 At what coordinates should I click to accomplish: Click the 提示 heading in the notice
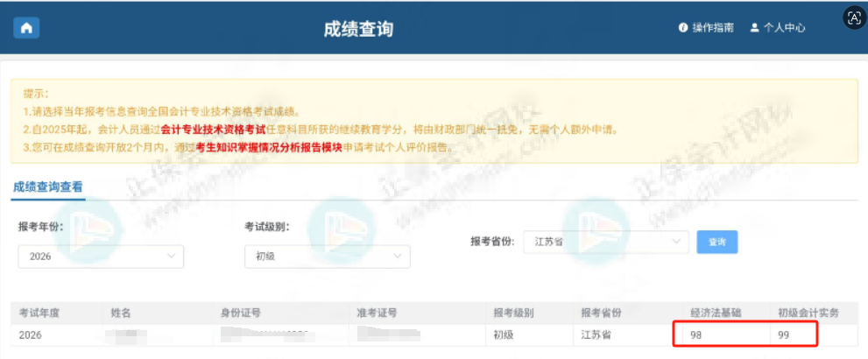[36, 94]
